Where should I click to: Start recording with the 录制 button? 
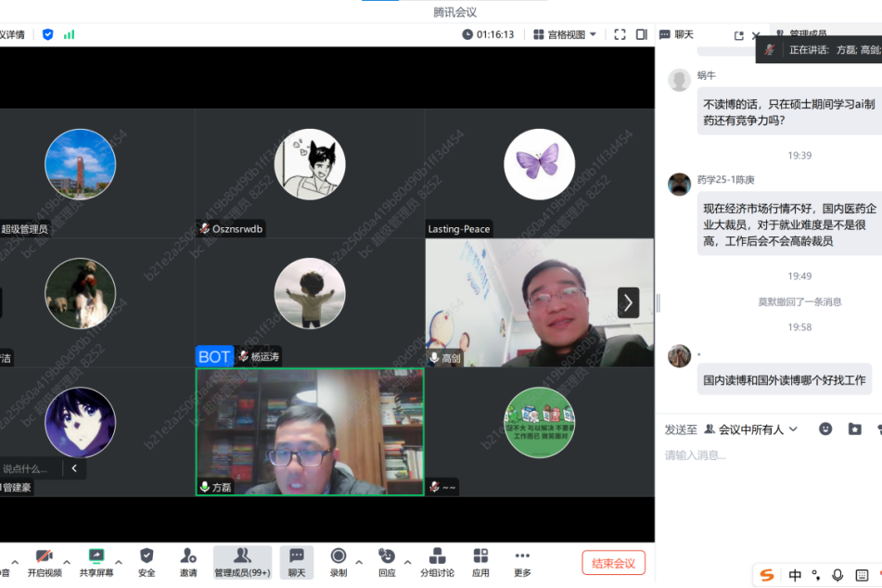coord(339,561)
